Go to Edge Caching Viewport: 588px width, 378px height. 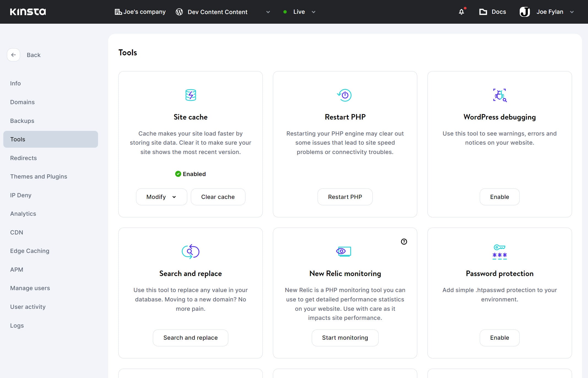(x=30, y=251)
